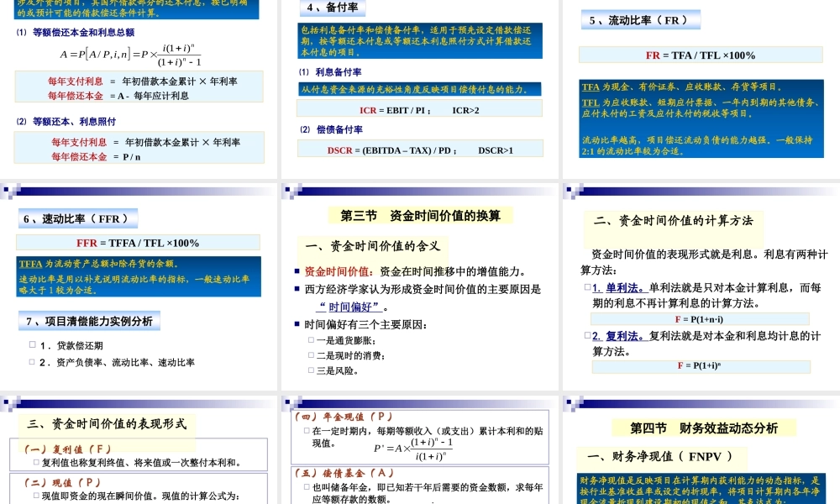The height and width of the screenshot is (504, 840).
Task: Click the heading '一、资金时间价值的含义'
Action: [x=373, y=246]
